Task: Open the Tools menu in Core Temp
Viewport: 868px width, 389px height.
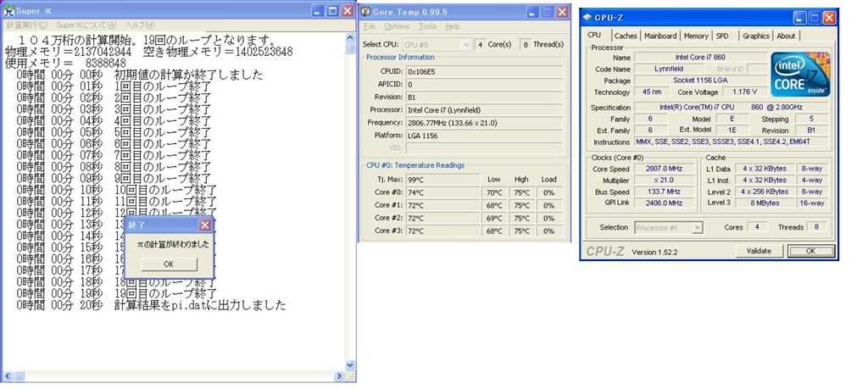Action: pyautogui.click(x=427, y=26)
